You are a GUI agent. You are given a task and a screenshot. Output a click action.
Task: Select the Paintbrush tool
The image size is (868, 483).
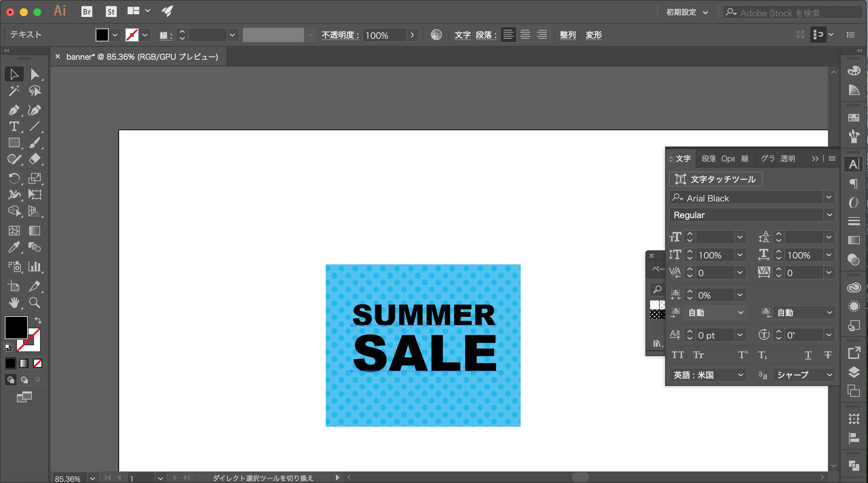(35, 143)
